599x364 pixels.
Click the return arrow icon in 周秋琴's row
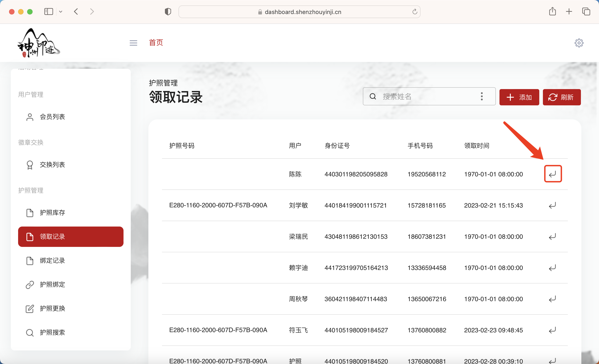pos(552,299)
